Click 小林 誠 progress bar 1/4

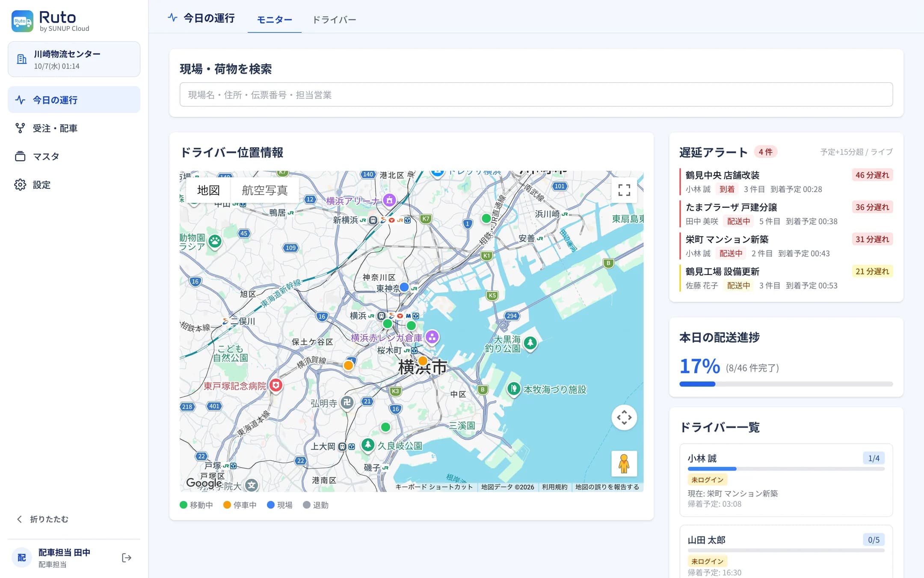point(786,469)
